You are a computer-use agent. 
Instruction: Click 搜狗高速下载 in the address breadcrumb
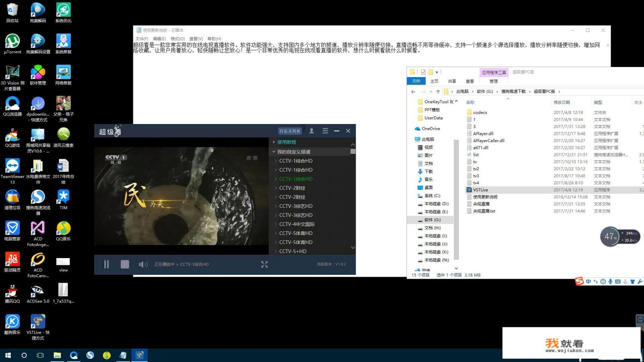pos(513,92)
